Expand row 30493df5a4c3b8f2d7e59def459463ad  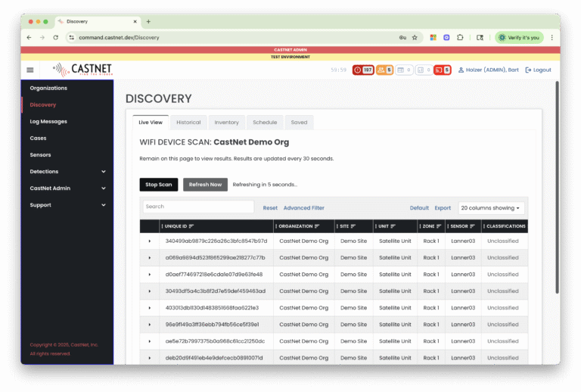tap(149, 291)
